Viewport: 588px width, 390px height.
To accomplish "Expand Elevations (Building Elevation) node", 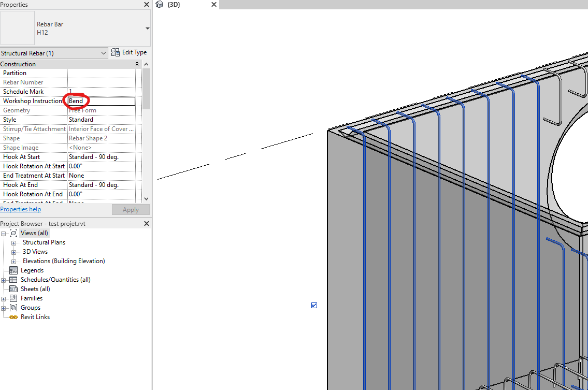I will [x=14, y=262].
